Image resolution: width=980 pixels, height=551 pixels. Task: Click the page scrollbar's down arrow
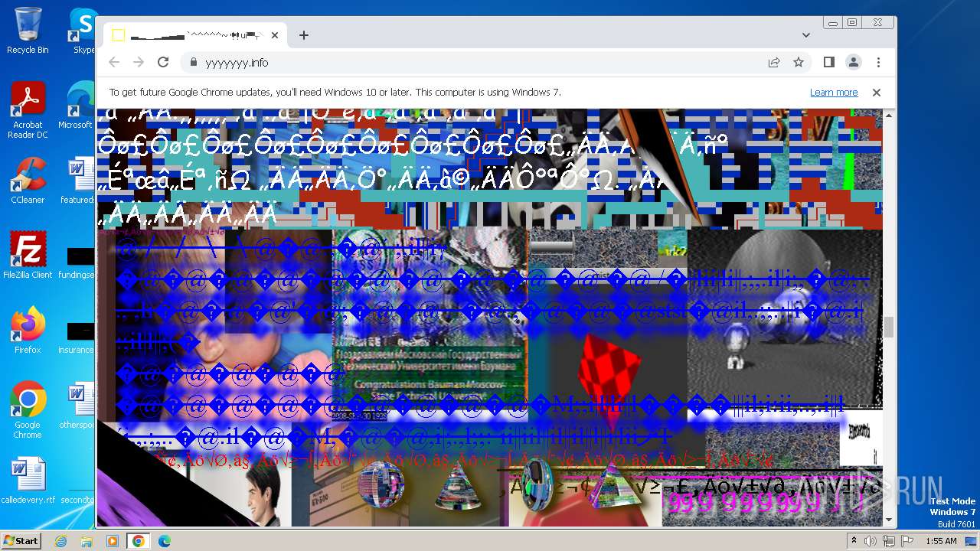tap(889, 520)
